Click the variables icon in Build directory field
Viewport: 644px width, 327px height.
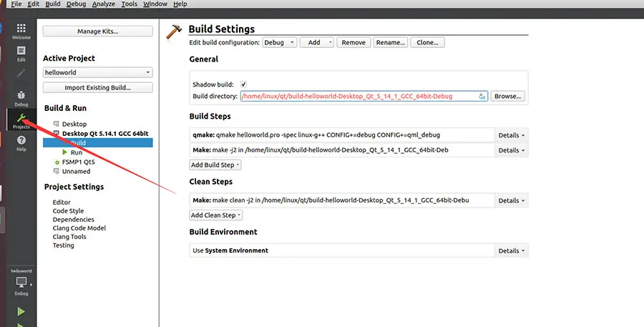coord(482,96)
